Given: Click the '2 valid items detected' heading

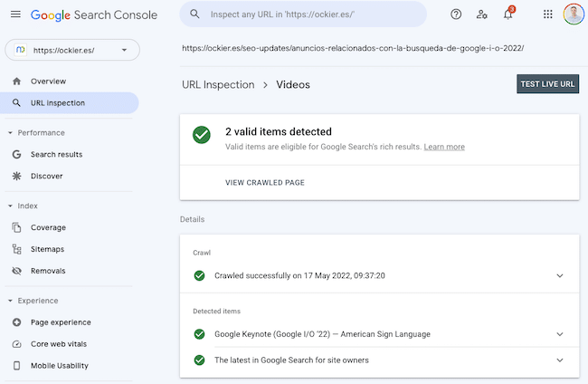Looking at the screenshot, I should [279, 131].
